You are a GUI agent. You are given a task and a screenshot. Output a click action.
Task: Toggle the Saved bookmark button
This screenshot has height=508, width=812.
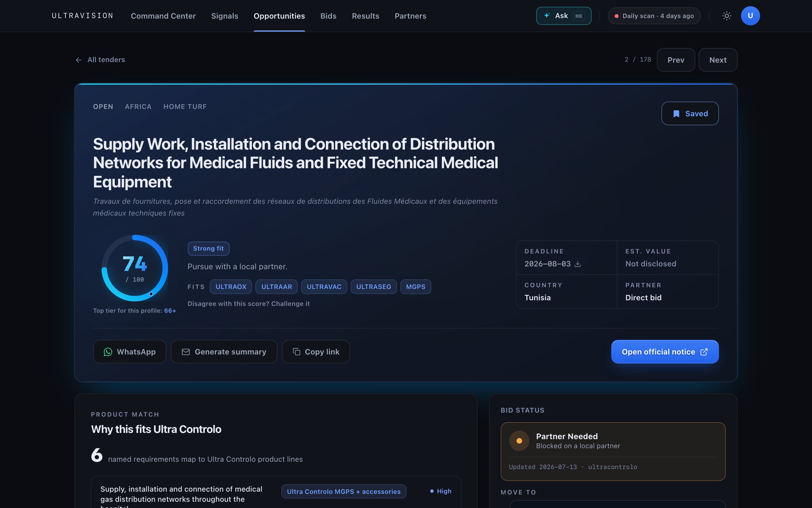pos(690,113)
